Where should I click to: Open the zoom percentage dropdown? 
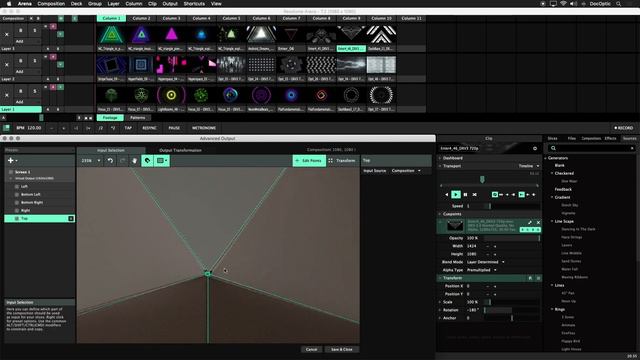click(x=91, y=161)
